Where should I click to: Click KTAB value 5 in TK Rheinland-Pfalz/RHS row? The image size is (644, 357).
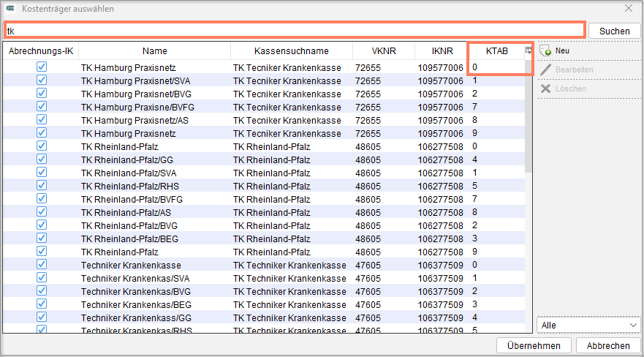pyautogui.click(x=474, y=186)
